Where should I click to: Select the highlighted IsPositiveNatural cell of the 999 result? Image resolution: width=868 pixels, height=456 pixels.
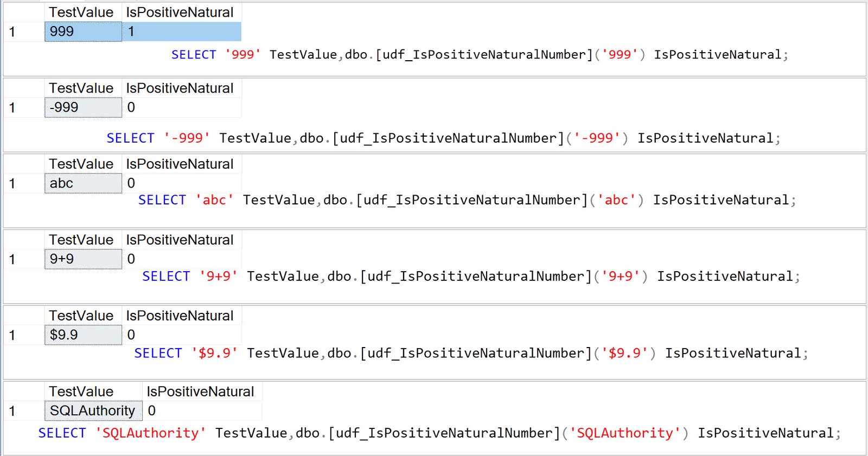coord(182,31)
